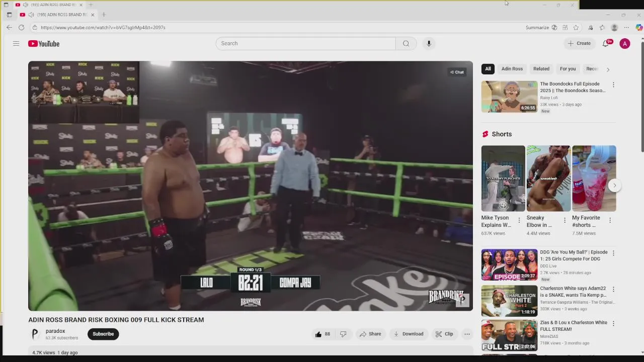This screenshot has height=362, width=644.
Task: Switch to the ADIN ROSS tab in back window
Action: click(x=49, y=5)
